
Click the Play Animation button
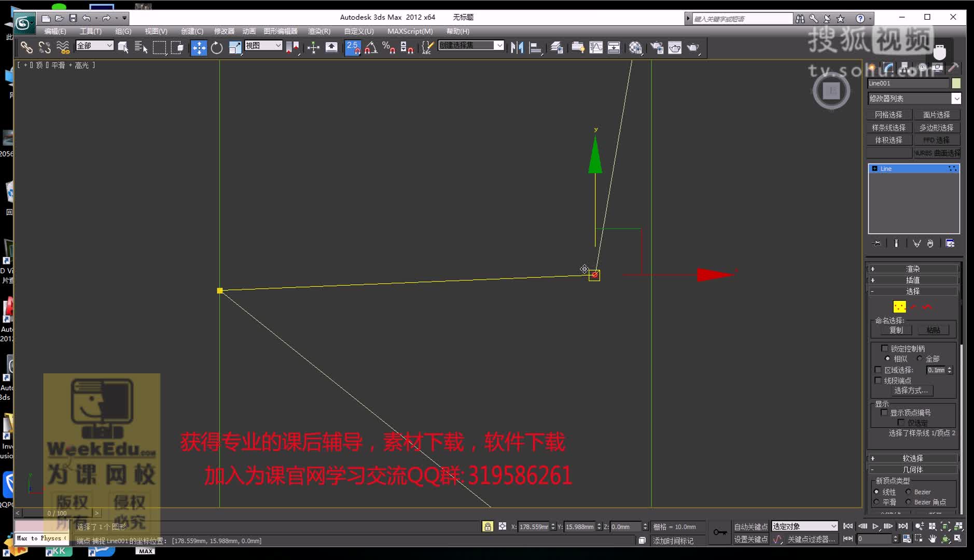pos(875,526)
